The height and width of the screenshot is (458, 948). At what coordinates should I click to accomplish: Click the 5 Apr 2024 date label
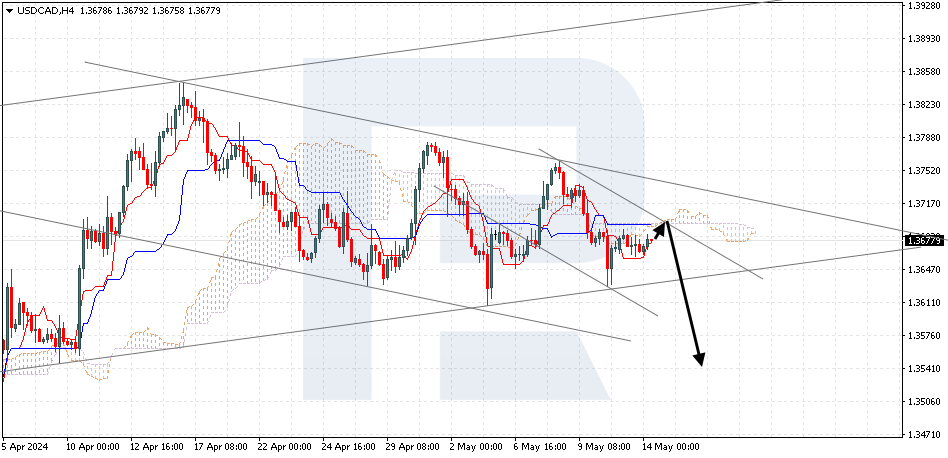tap(26, 448)
